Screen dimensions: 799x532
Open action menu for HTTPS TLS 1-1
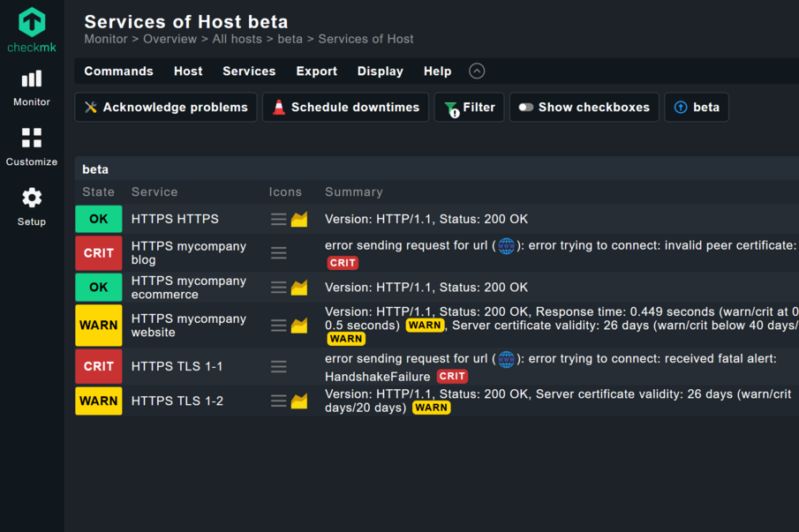tap(278, 366)
